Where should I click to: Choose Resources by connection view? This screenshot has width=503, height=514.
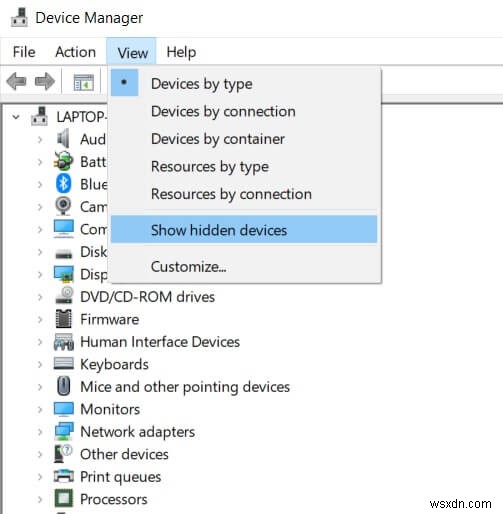244,194
